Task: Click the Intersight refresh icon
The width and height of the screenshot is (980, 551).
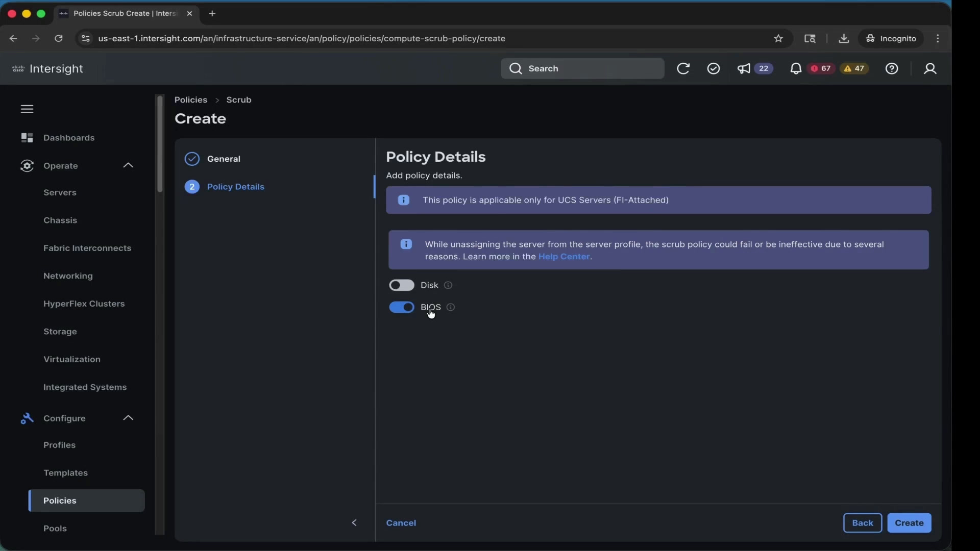Action: coord(683,69)
